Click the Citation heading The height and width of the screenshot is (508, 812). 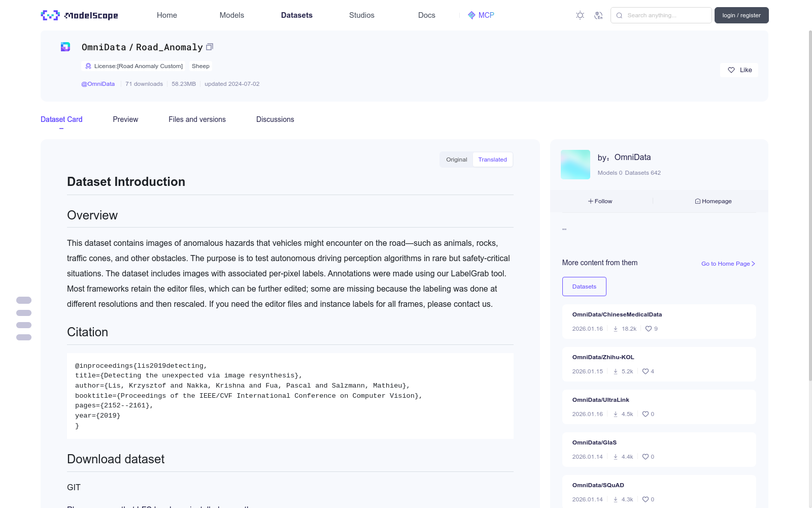click(88, 332)
